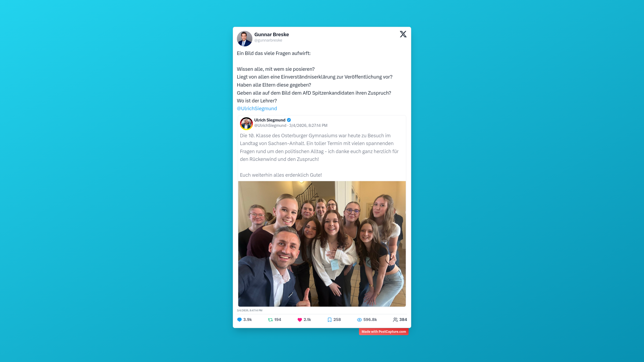Click the Ulrich Siegmund display name
The image size is (644, 362).
pyautogui.click(x=270, y=120)
